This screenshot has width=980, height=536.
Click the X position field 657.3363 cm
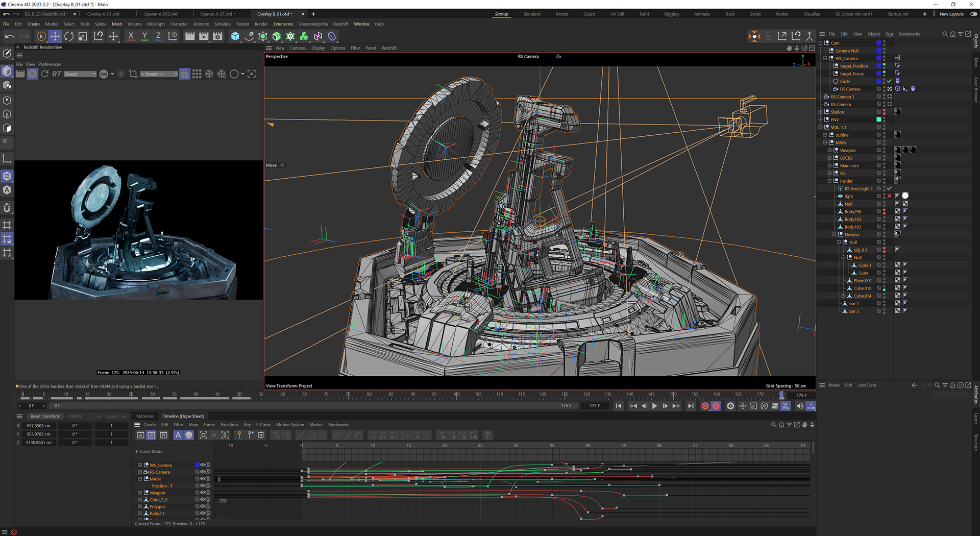click(39, 426)
